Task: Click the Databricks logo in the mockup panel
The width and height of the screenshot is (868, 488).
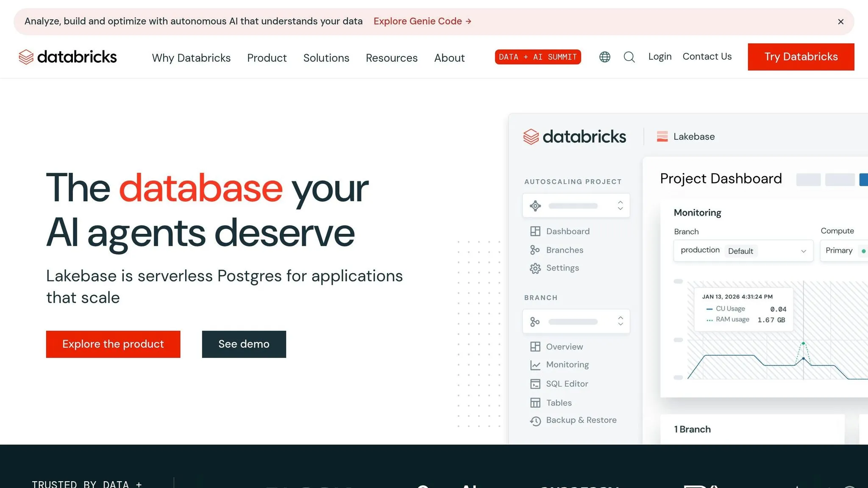Action: (x=574, y=136)
